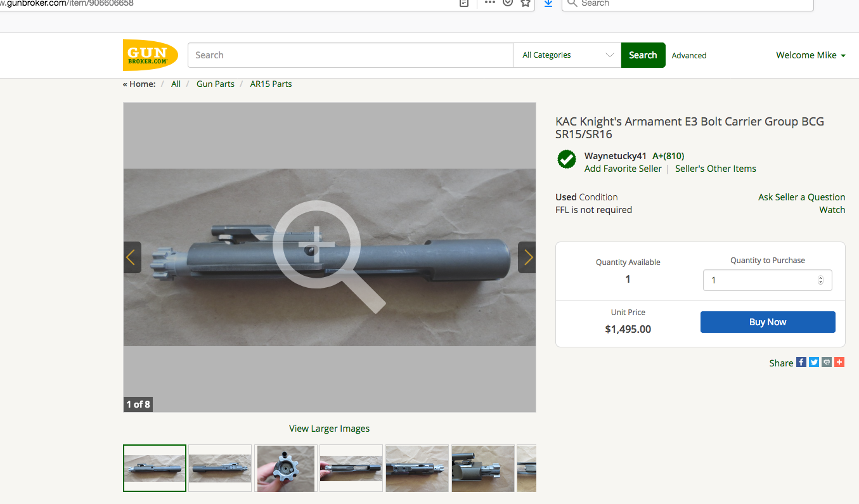View the A+(810) seller feedback rating
This screenshot has height=504, width=859.
(668, 156)
